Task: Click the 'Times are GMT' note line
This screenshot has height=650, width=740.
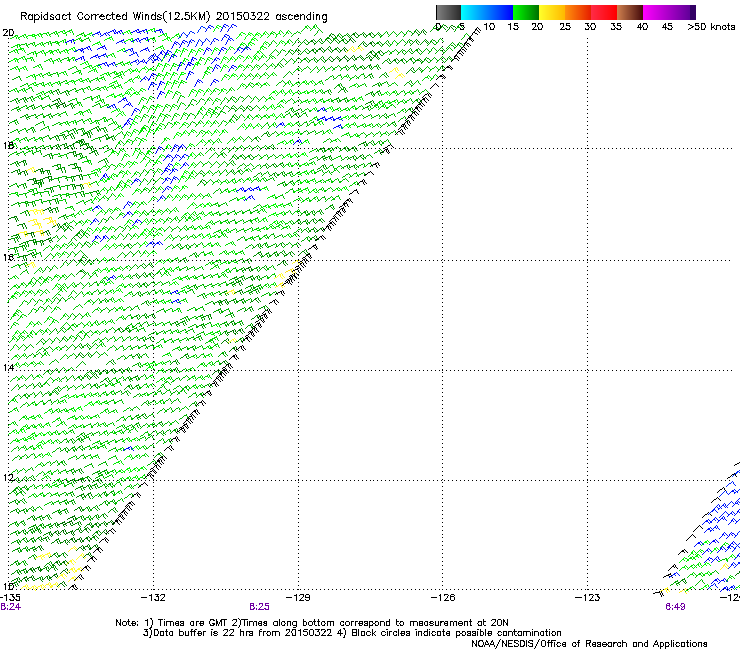Action: point(312,623)
